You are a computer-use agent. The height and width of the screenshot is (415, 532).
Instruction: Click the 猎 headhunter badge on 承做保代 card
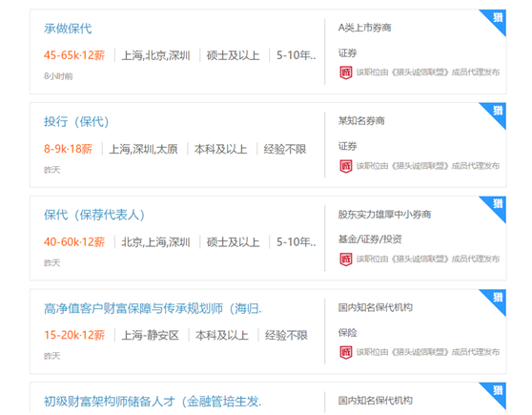pyautogui.click(x=497, y=18)
